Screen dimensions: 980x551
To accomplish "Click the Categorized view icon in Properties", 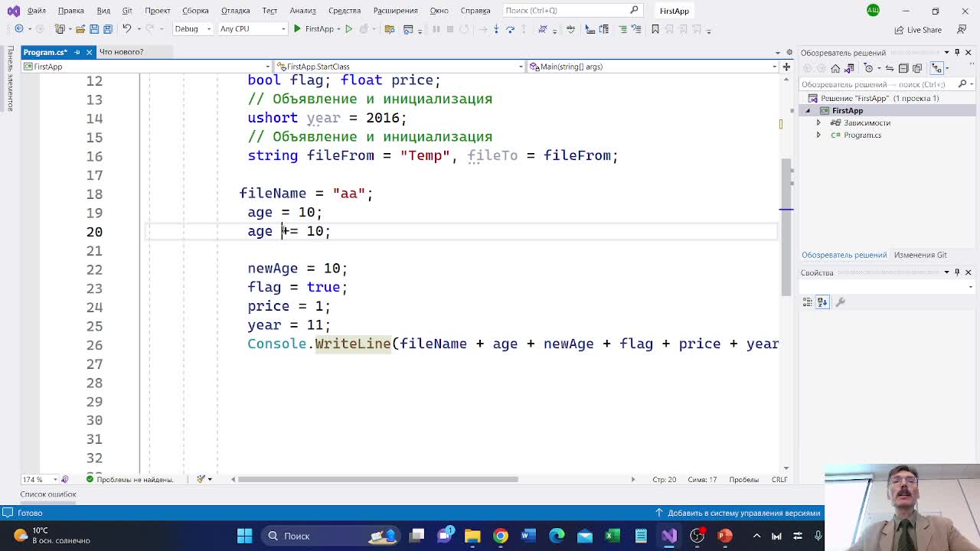I will point(808,302).
